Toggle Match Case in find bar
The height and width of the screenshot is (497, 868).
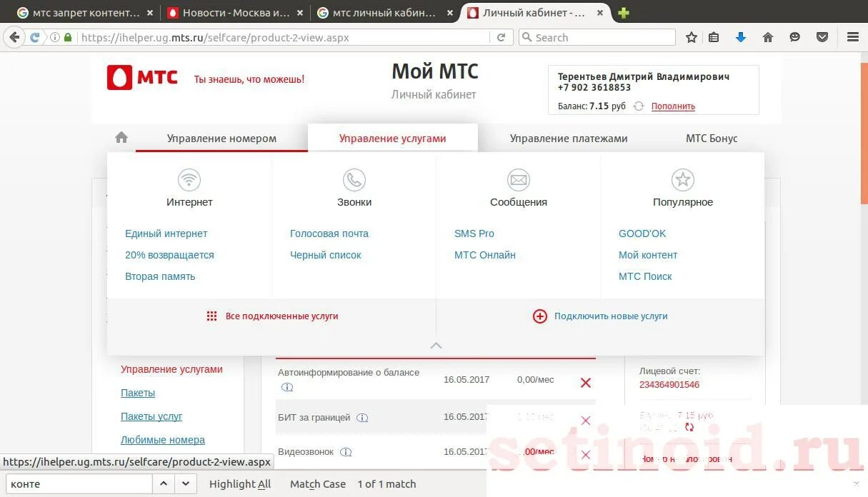pos(318,484)
